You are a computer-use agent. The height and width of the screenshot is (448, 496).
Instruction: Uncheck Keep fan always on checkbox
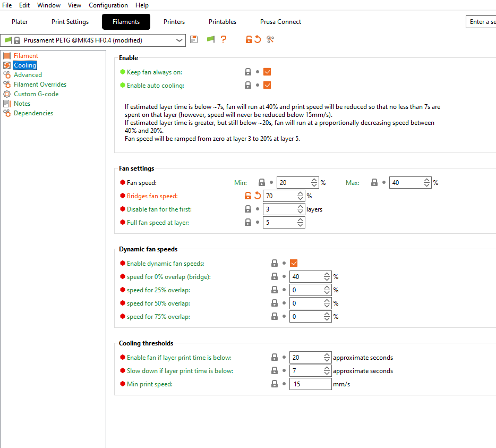click(x=267, y=72)
